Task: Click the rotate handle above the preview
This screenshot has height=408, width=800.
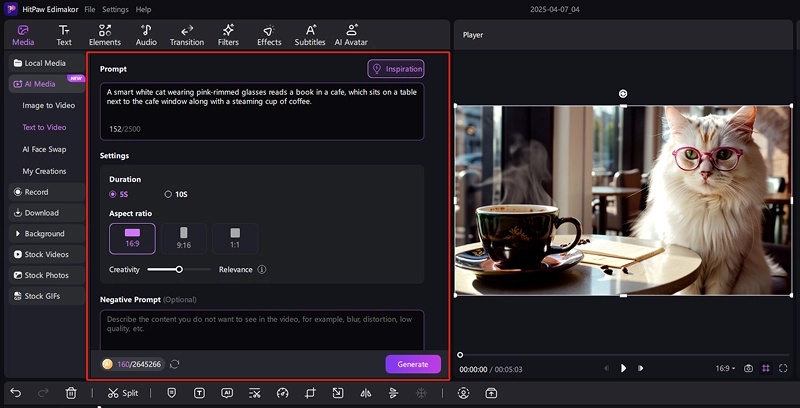Action: pyautogui.click(x=623, y=93)
